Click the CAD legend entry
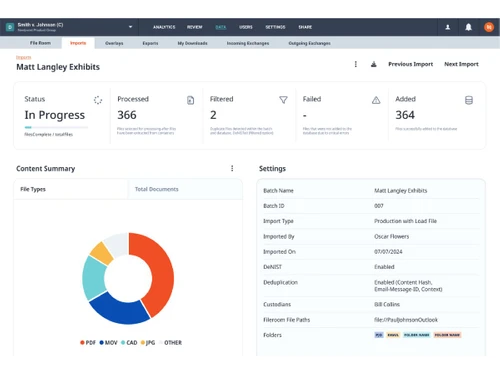 129,343
